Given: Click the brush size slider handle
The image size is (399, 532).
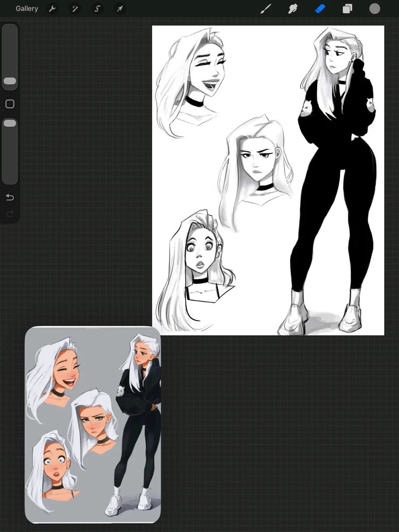Looking at the screenshot, I should coord(10,81).
